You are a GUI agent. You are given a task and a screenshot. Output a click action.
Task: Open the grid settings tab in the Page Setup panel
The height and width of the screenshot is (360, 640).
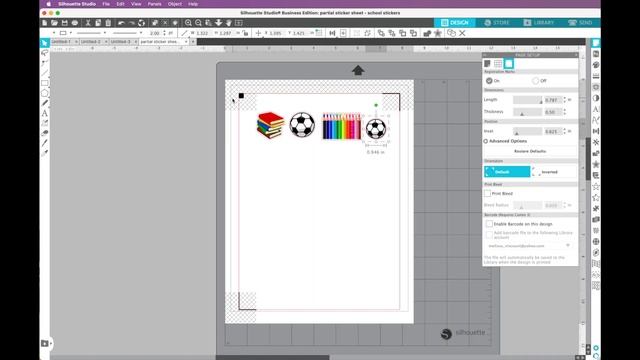498,64
